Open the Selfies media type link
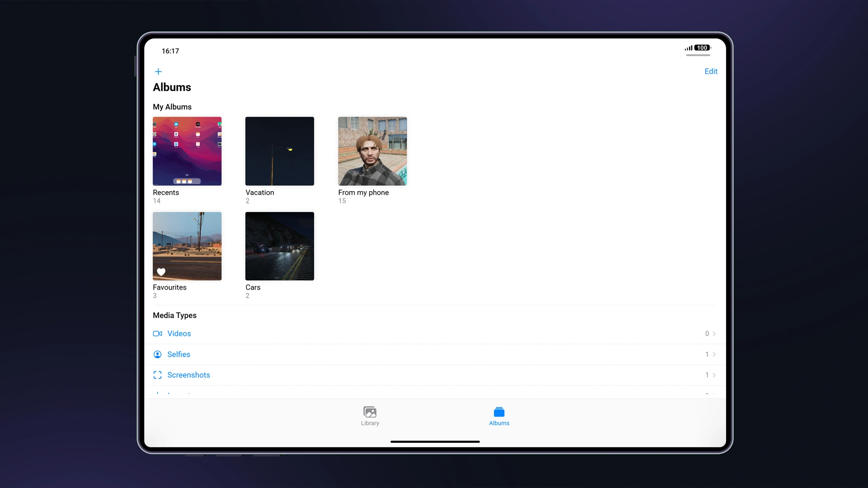Image resolution: width=868 pixels, height=488 pixels. coord(179,354)
